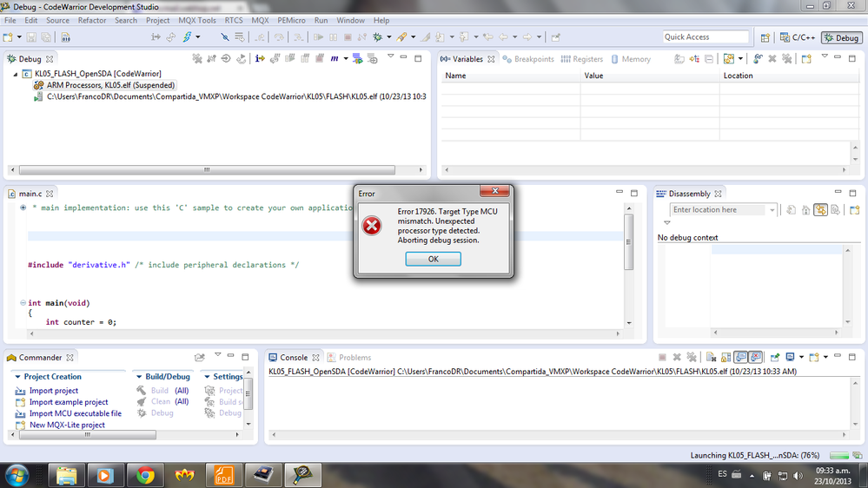Image resolution: width=868 pixels, height=488 pixels.
Task: Collapse the KL05_FLASH_OpenSDA tree node
Action: [x=16, y=74]
